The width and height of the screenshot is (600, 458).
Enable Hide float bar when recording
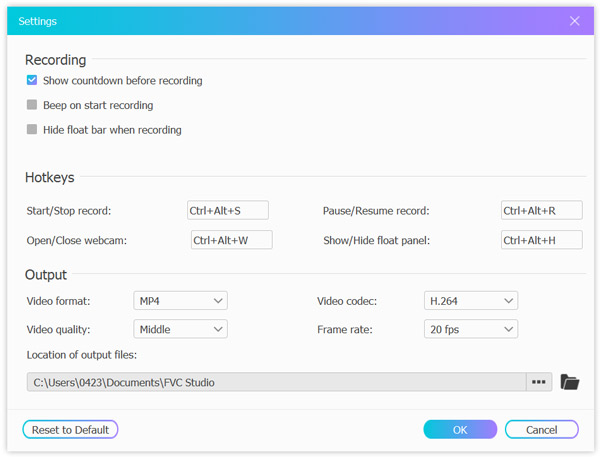tap(32, 129)
